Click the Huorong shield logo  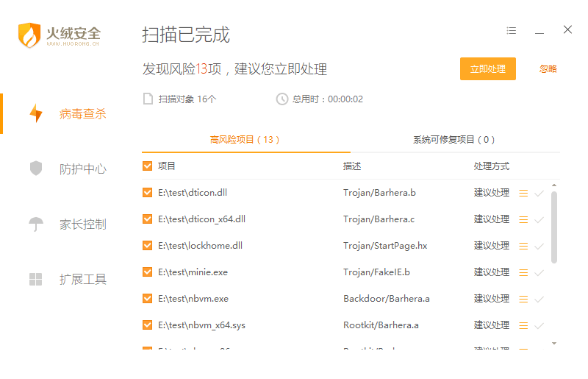coord(29,35)
